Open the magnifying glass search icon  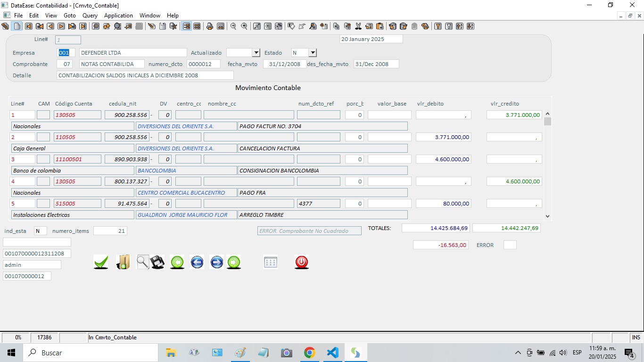(x=142, y=262)
